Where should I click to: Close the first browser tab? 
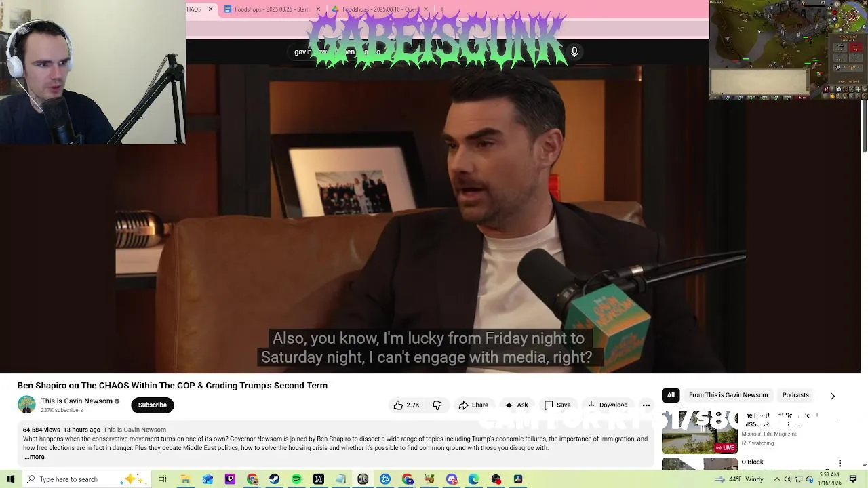click(210, 9)
